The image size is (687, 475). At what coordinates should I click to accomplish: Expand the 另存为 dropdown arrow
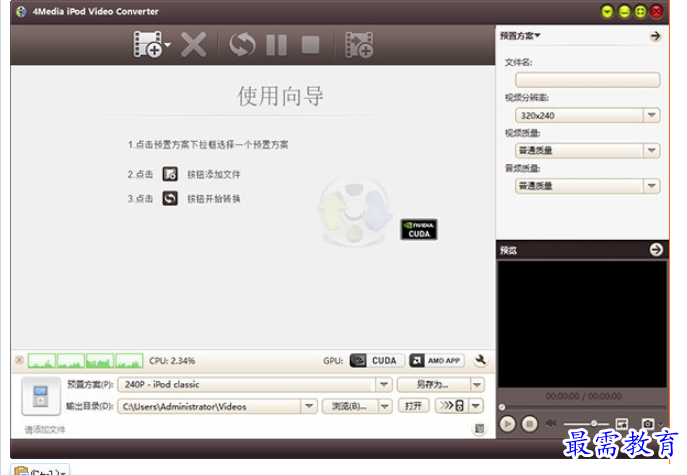477,385
